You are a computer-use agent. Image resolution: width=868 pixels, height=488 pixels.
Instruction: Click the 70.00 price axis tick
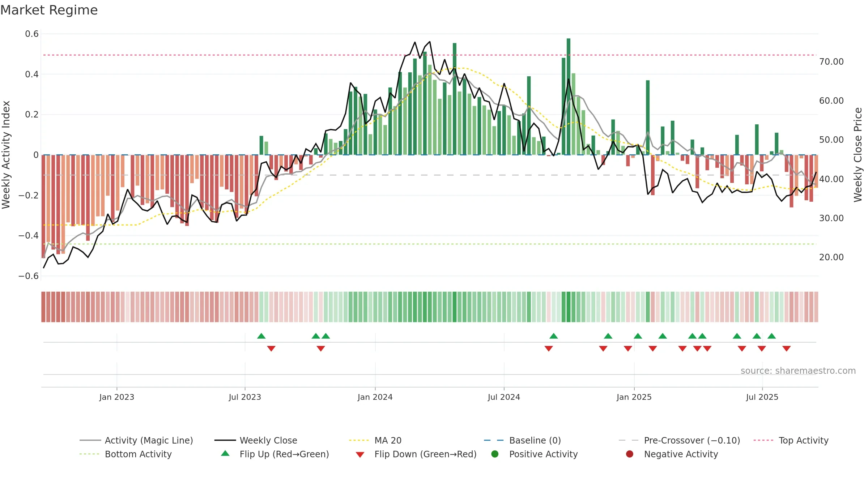[x=831, y=62]
